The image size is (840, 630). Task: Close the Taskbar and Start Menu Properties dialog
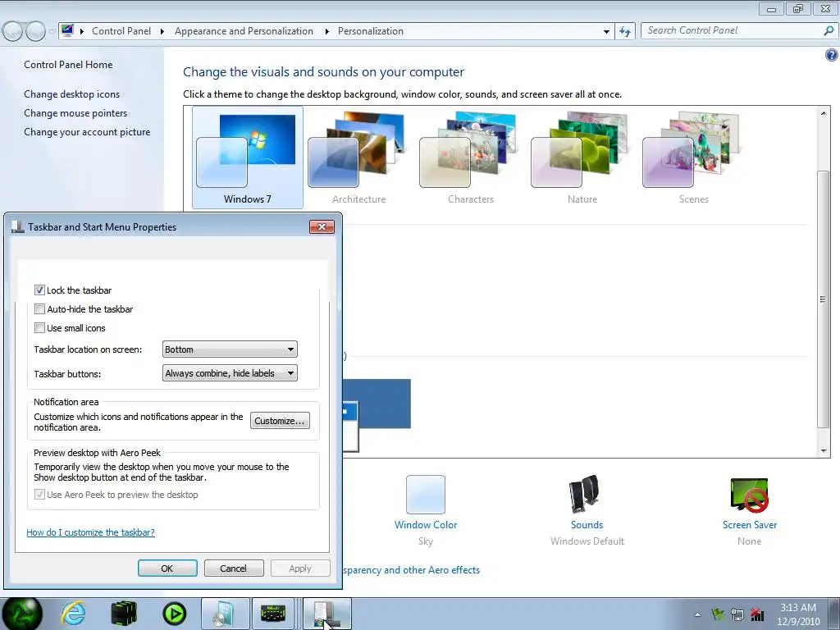(322, 226)
